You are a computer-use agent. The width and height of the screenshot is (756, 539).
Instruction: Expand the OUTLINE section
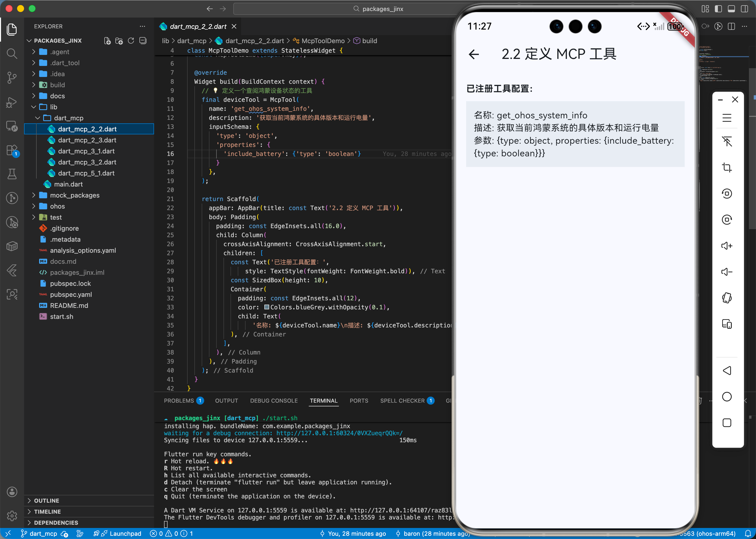pos(46,500)
